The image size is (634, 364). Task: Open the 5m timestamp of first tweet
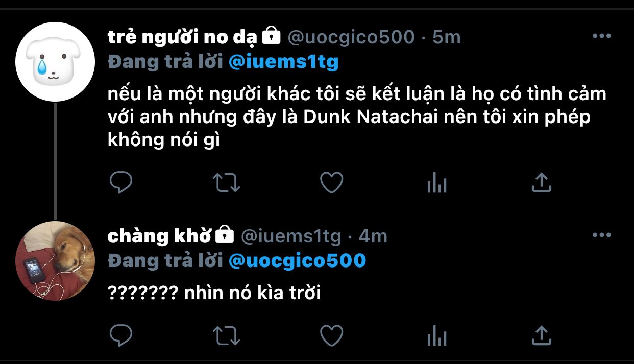(447, 37)
